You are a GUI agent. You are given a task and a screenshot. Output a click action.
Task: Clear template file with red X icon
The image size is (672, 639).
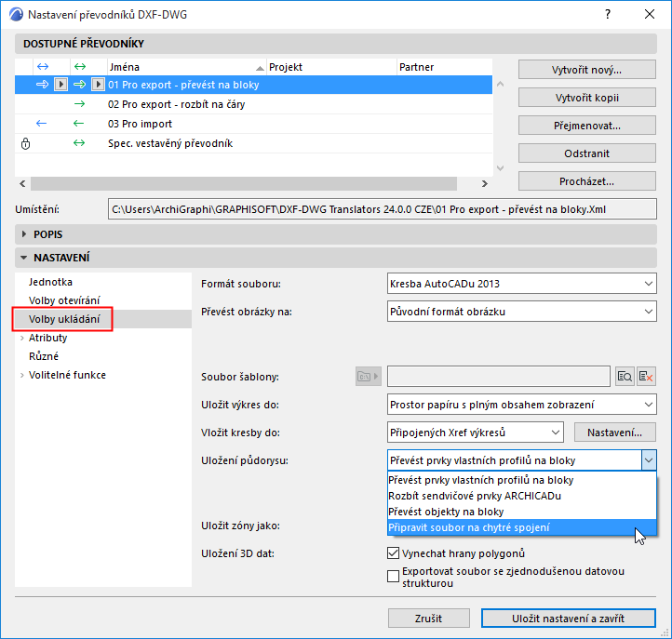[x=646, y=377]
